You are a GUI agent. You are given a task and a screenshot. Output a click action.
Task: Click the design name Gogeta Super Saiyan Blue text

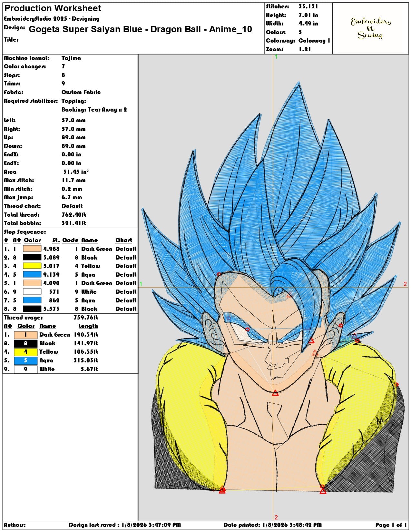140,29
